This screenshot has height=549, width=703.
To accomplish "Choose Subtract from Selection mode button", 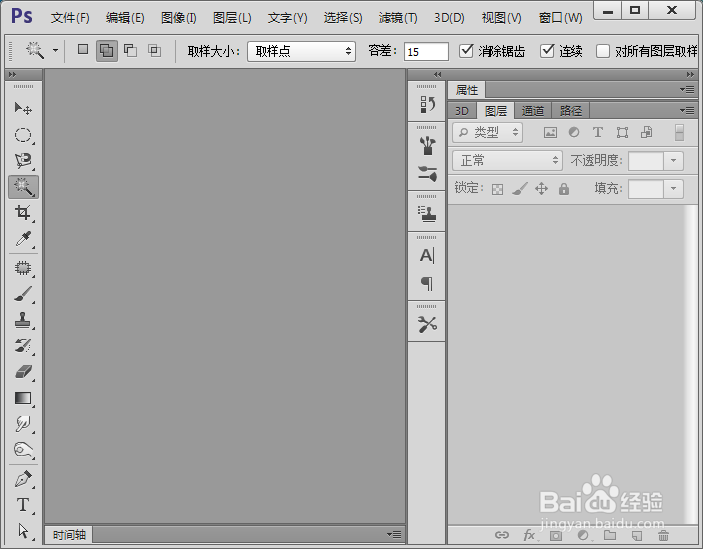I will coord(130,50).
